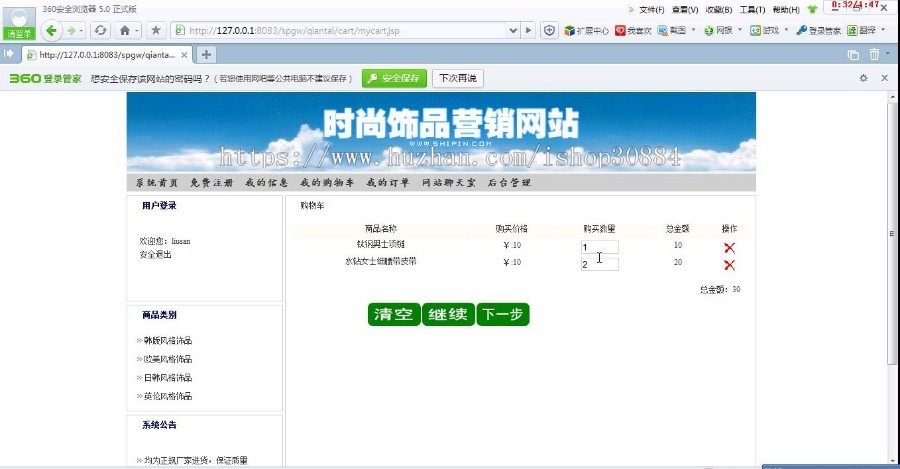This screenshot has height=469, width=900.
Task: Expand the address bar history dropdown
Action: (513, 30)
